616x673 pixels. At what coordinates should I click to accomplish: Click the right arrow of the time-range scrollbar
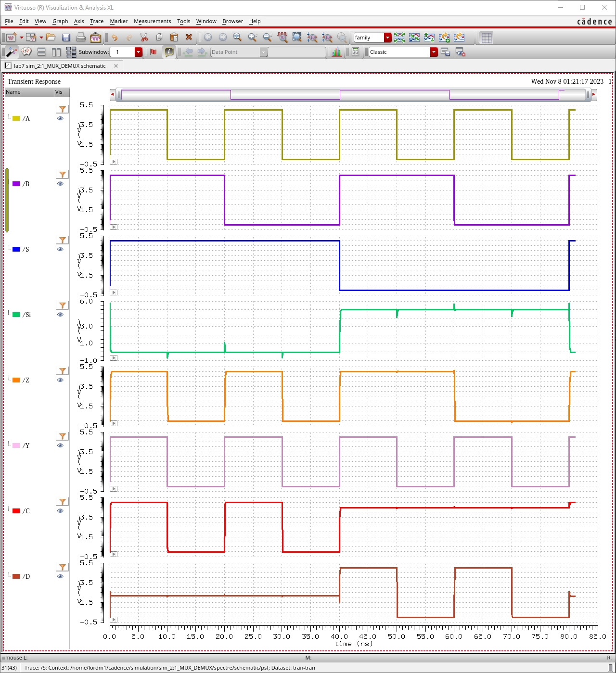coord(594,95)
